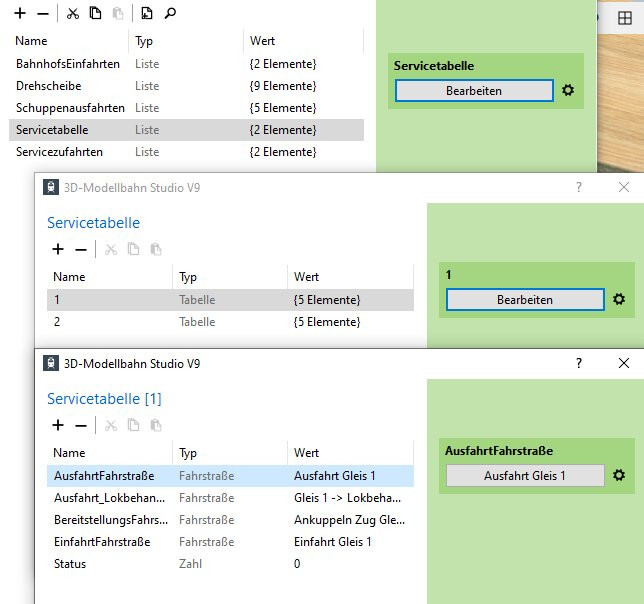The height and width of the screenshot is (604, 644).
Task: Click the copy icon in top toolbar
Action: tap(95, 13)
